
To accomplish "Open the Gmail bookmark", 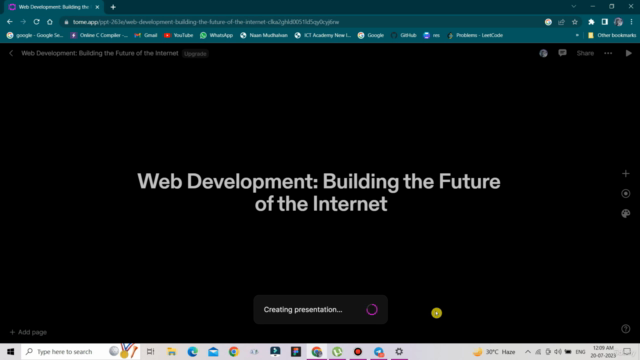I will [x=146, y=36].
